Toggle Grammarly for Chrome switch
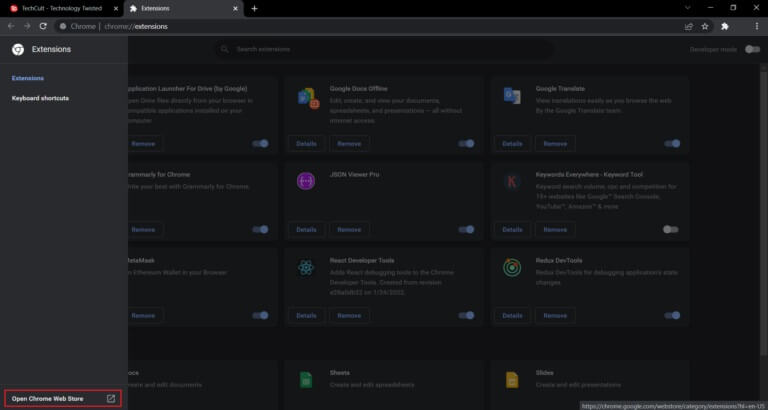 [261, 229]
